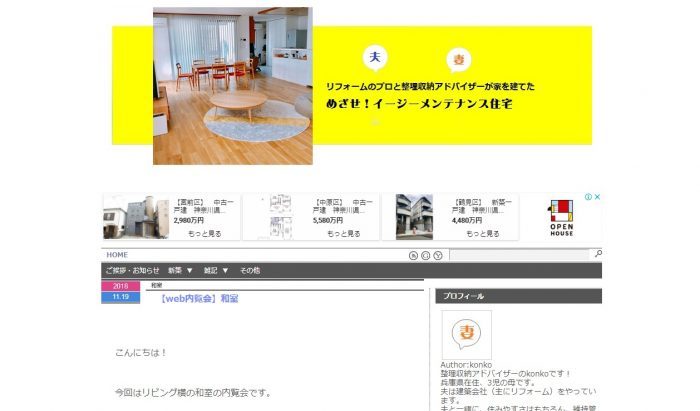Click the 2018 year date badge
The height and width of the screenshot is (411, 700).
coord(121,286)
